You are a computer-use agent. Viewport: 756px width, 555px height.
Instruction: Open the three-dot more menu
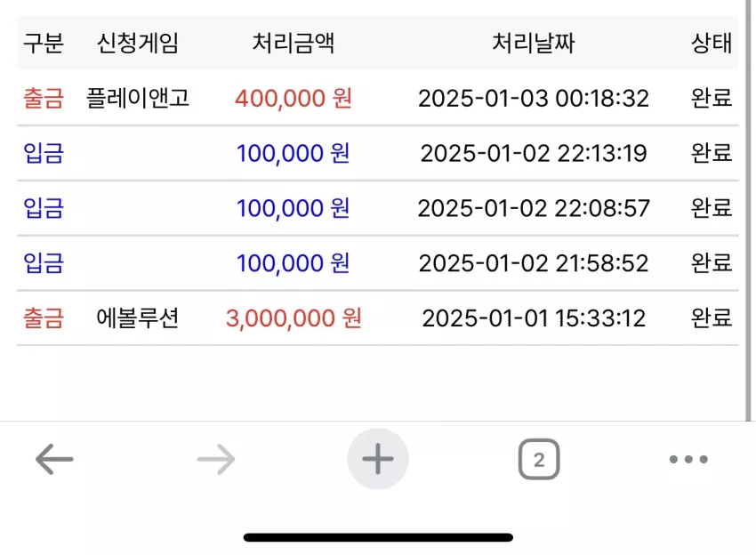688,459
